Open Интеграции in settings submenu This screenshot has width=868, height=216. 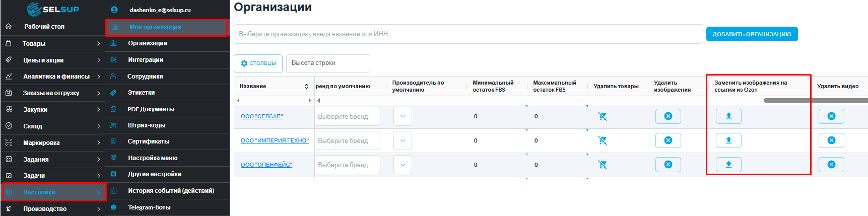tap(146, 60)
